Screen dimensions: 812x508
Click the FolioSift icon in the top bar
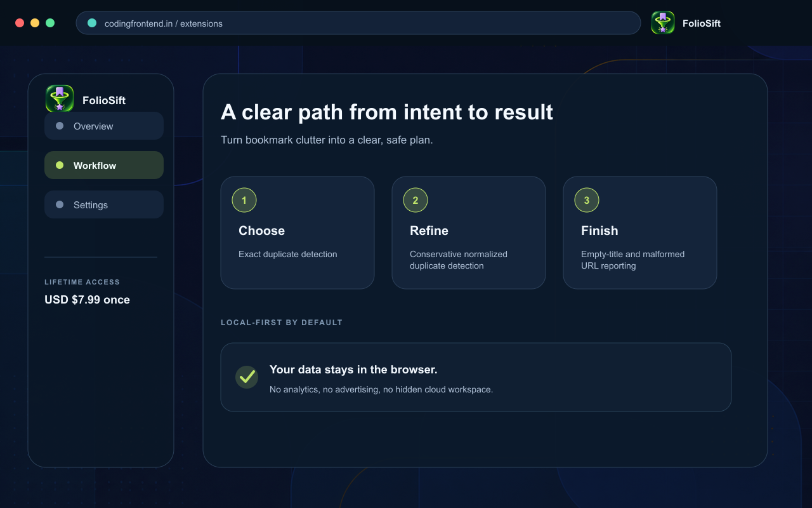click(x=663, y=23)
